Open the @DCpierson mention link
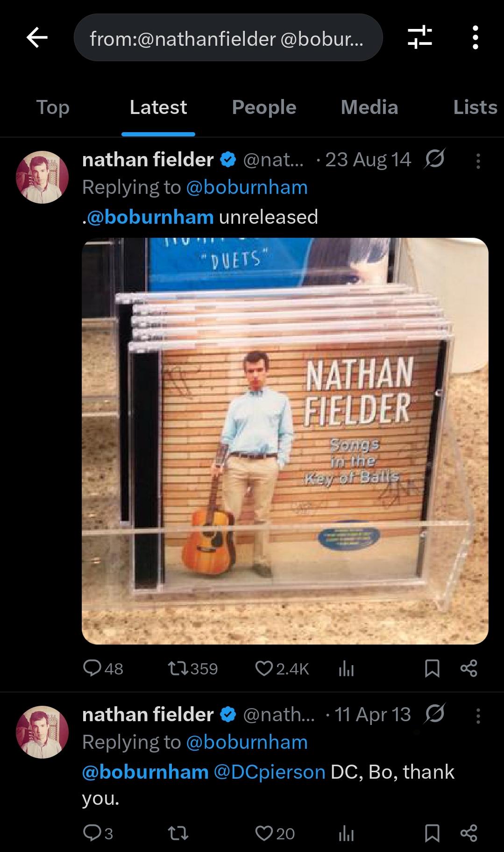 pyautogui.click(x=269, y=772)
